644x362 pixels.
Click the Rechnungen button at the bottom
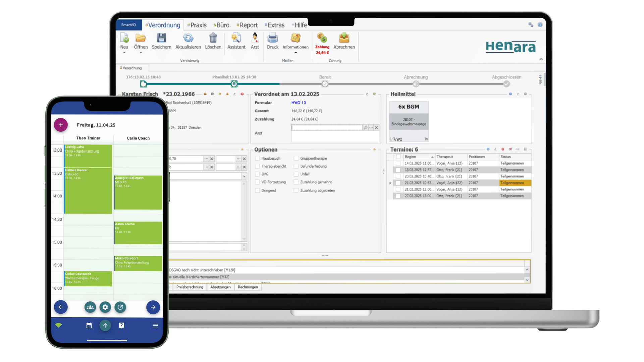248,287
